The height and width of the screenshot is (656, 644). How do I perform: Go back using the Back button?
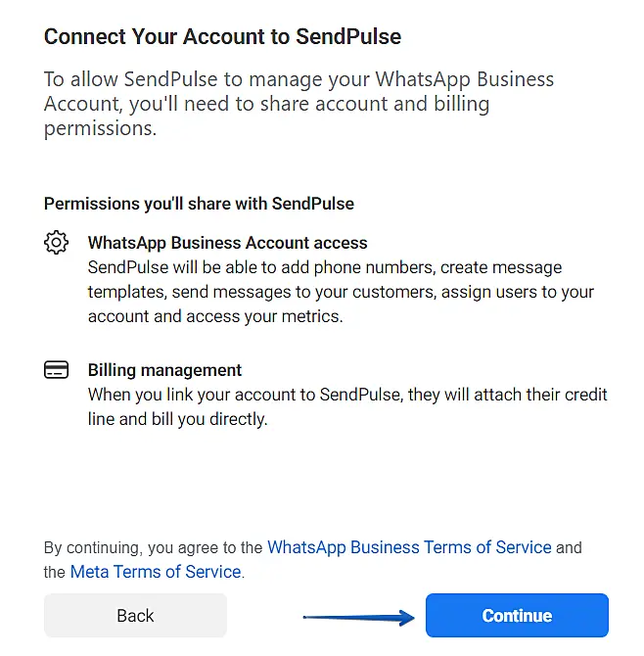point(135,616)
